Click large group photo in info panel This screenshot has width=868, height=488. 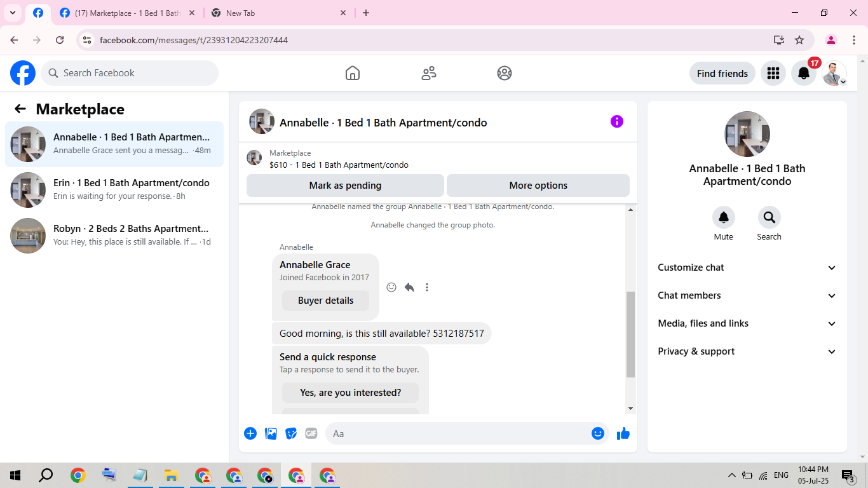(747, 134)
